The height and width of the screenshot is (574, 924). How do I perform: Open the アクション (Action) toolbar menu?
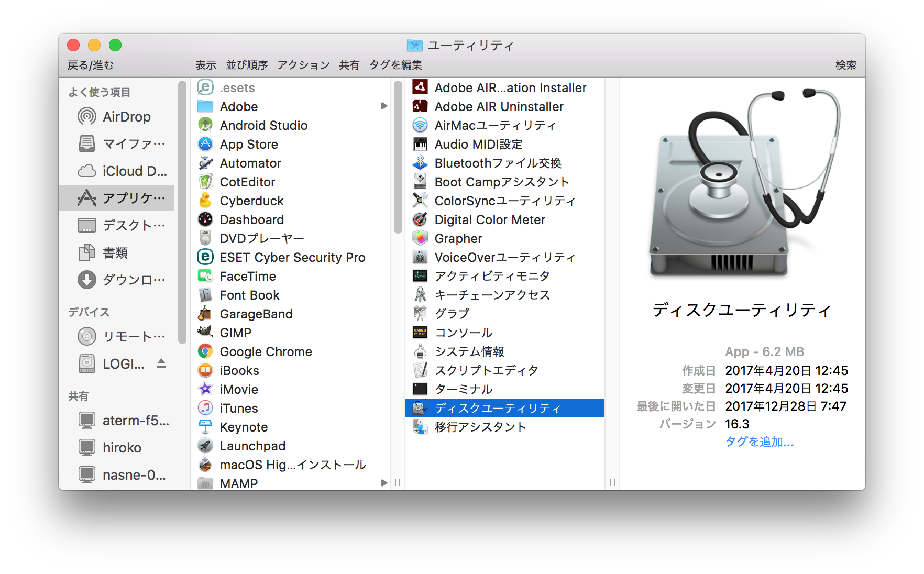click(303, 65)
